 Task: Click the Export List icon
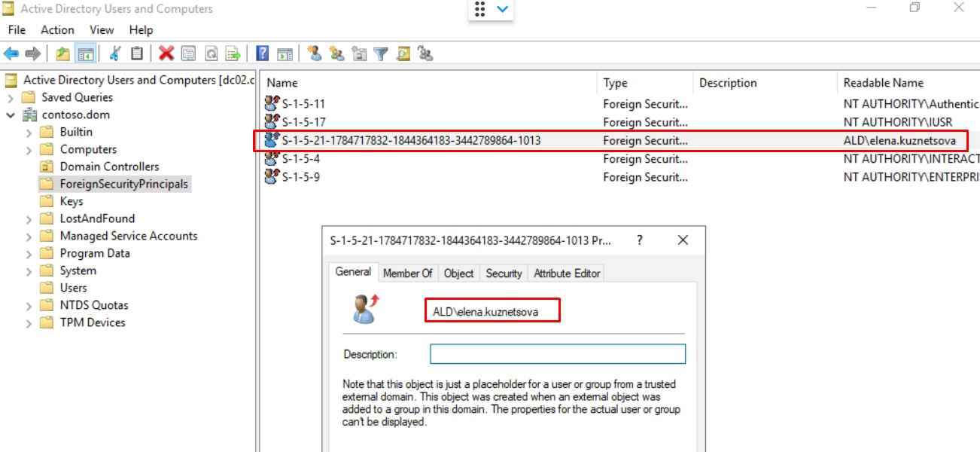(233, 53)
